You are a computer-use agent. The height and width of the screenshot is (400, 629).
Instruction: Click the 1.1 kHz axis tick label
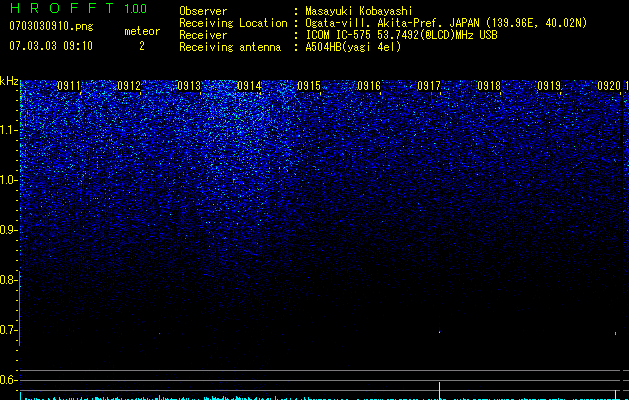coord(8,130)
